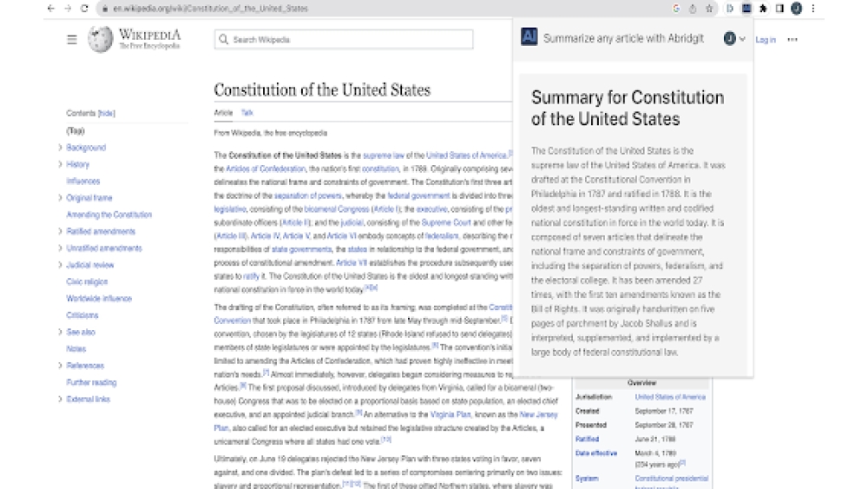The image size is (868, 489).
Task: Go back using the browser back arrow
Action: (51, 9)
